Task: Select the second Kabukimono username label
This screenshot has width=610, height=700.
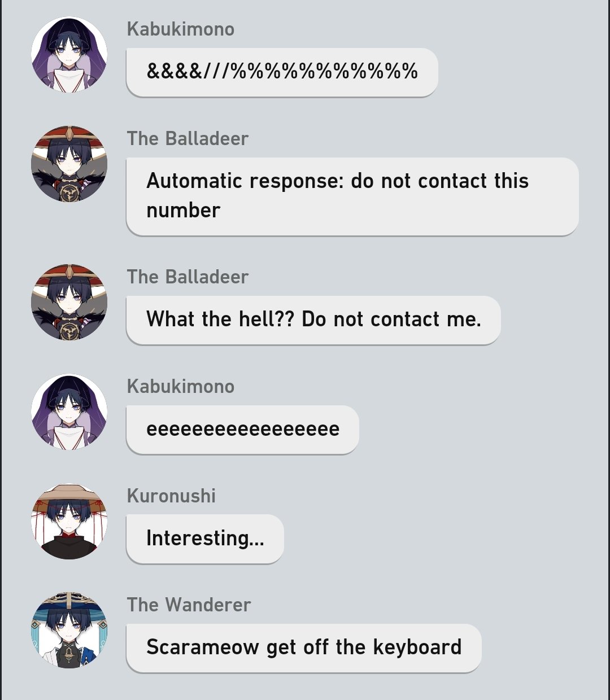Action: coord(181,386)
